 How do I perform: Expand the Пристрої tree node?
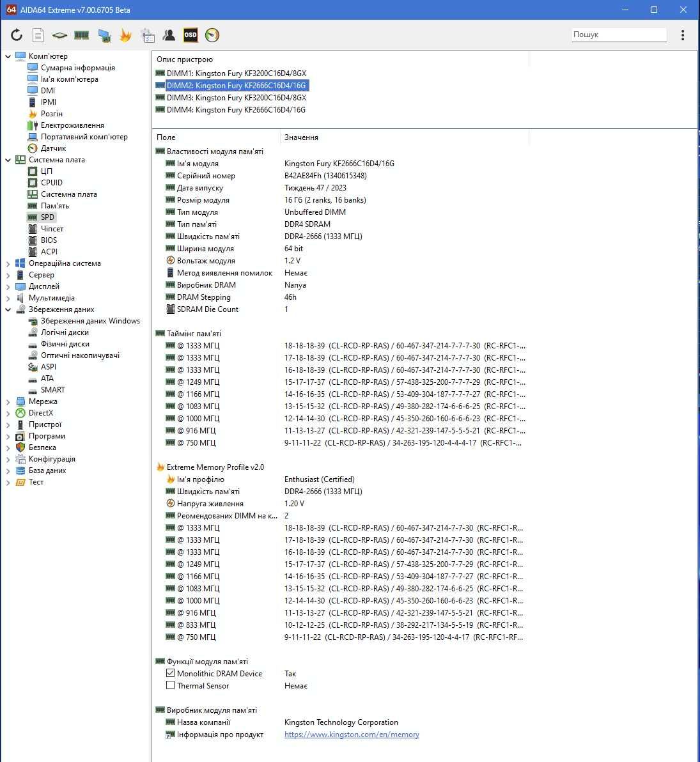coord(8,424)
